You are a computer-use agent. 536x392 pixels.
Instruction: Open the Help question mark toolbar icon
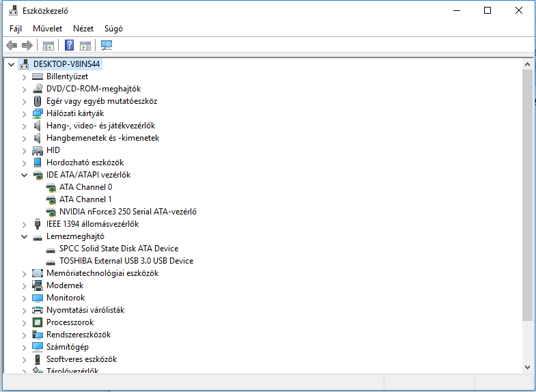pos(70,45)
